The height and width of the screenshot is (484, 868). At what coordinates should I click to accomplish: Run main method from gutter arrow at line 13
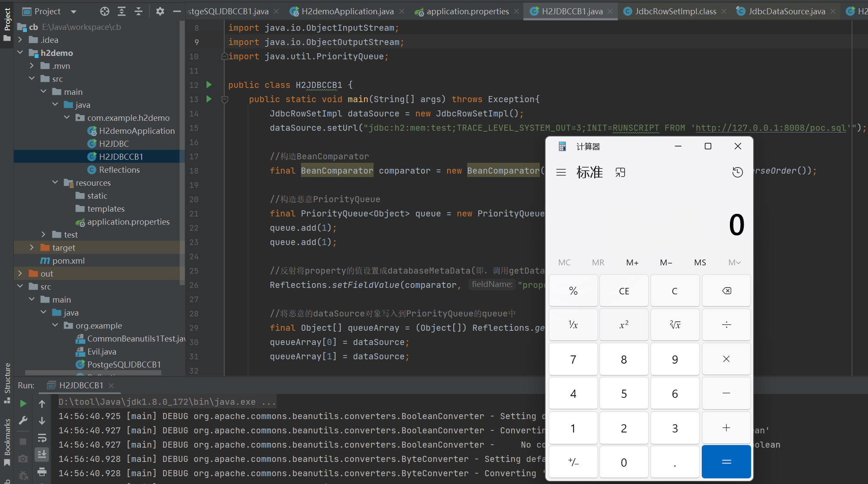[209, 99]
